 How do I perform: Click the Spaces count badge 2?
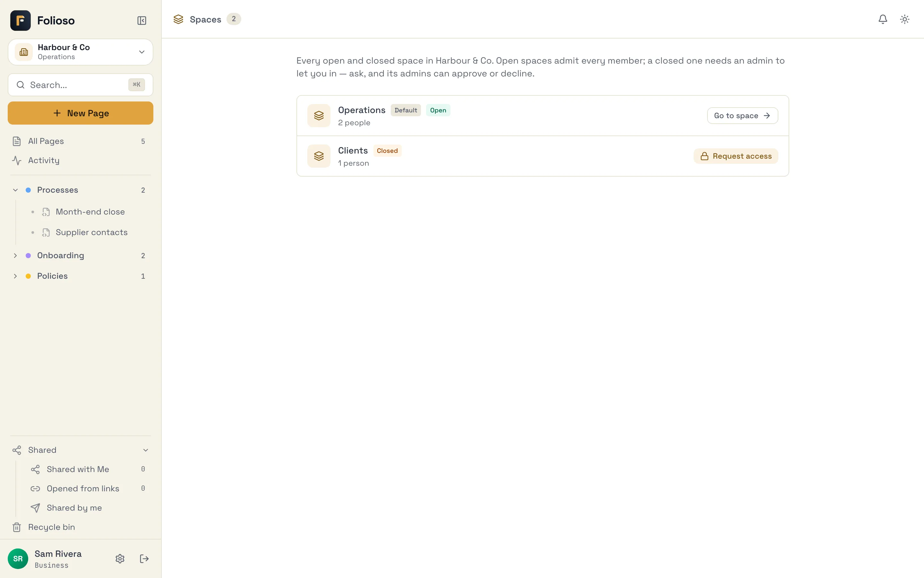pyautogui.click(x=234, y=19)
